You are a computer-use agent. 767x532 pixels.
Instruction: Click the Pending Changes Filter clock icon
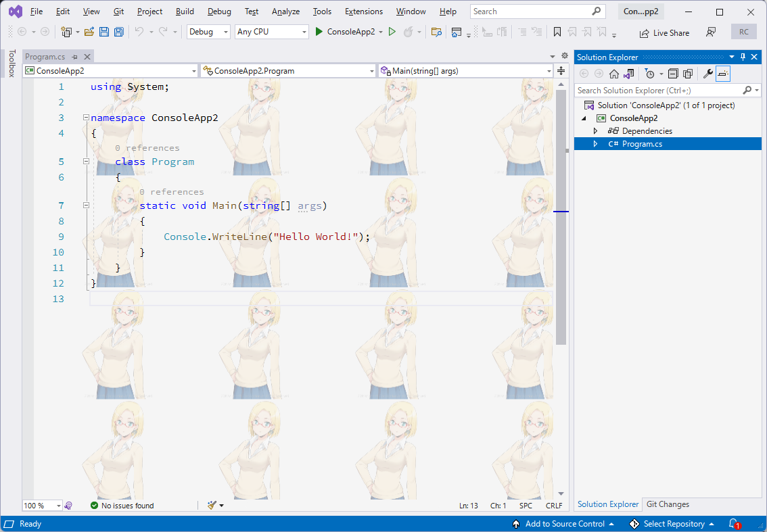click(649, 74)
